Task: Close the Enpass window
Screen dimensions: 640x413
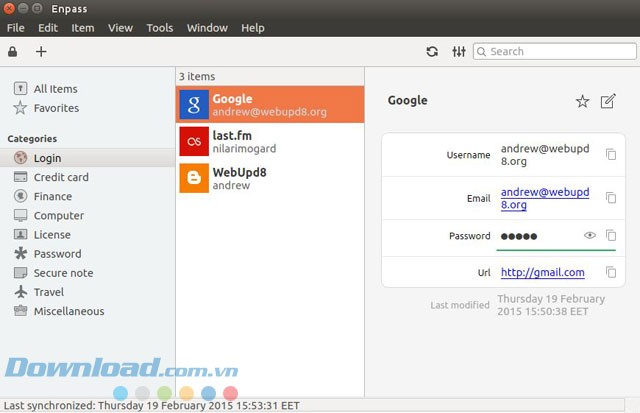Action: 9,8
